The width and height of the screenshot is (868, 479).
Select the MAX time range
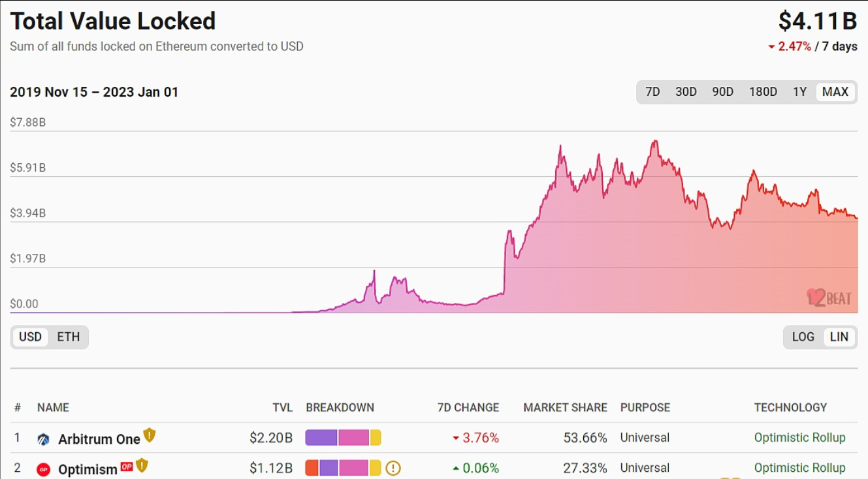point(835,92)
